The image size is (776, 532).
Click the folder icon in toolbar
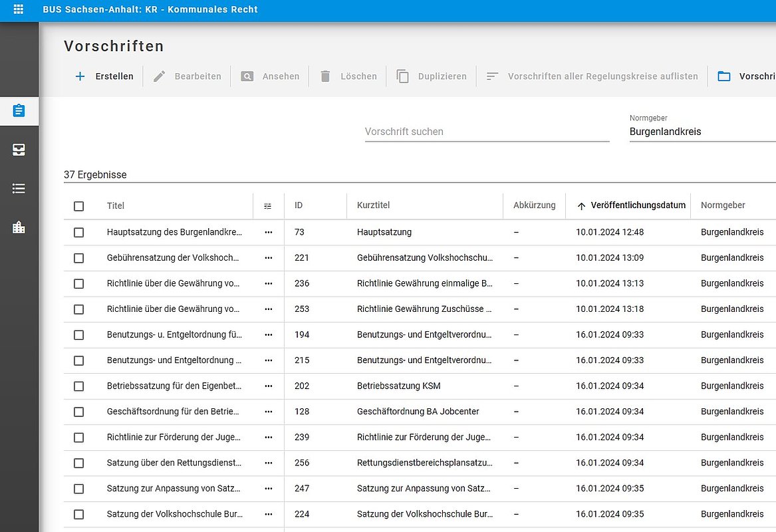tap(724, 76)
